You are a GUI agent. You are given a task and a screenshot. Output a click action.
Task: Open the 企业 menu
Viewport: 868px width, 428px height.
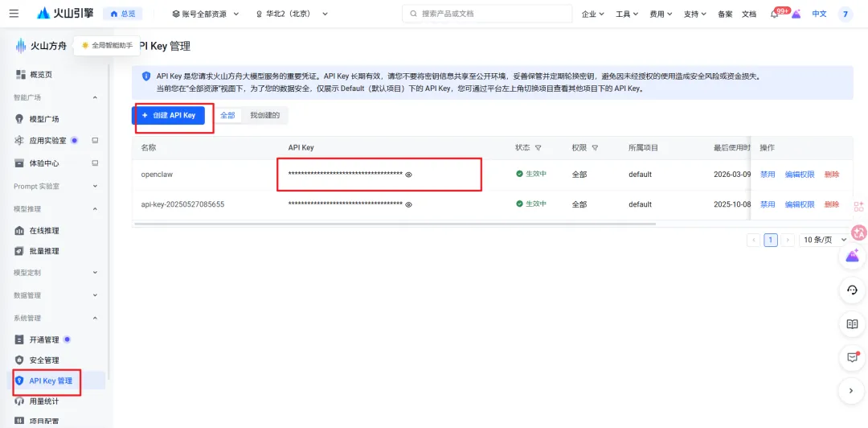tap(593, 14)
